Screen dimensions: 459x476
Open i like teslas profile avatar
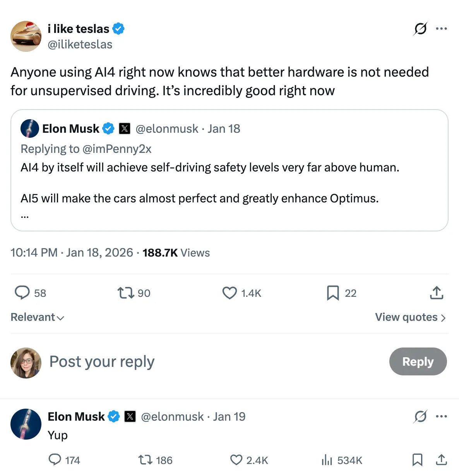click(26, 36)
